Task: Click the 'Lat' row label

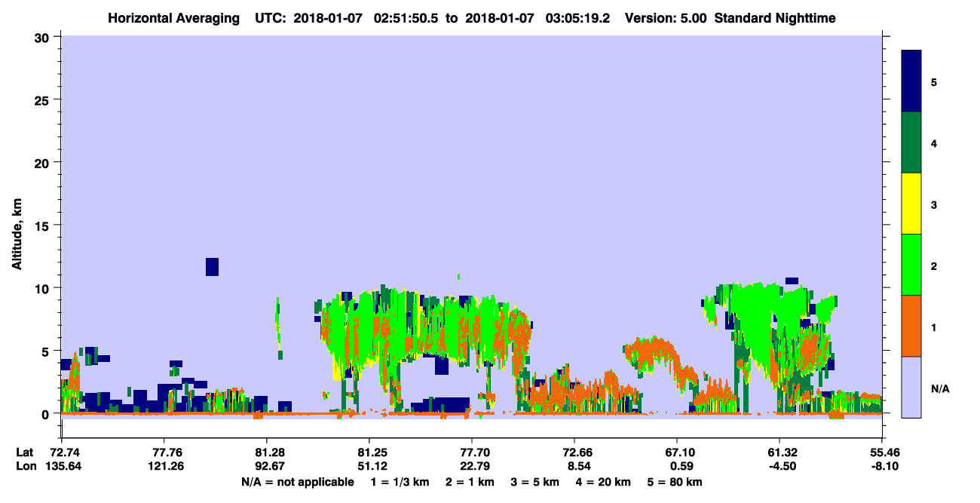Action: pyautogui.click(x=25, y=452)
